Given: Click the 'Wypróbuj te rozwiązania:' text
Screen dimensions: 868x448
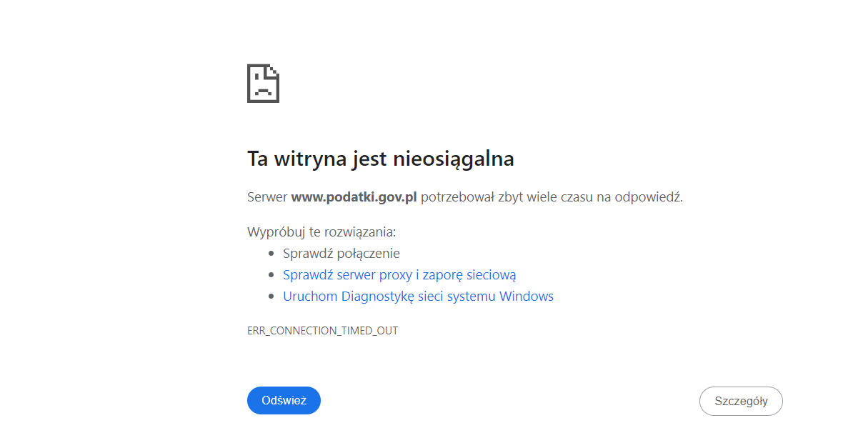Looking at the screenshot, I should click(321, 232).
